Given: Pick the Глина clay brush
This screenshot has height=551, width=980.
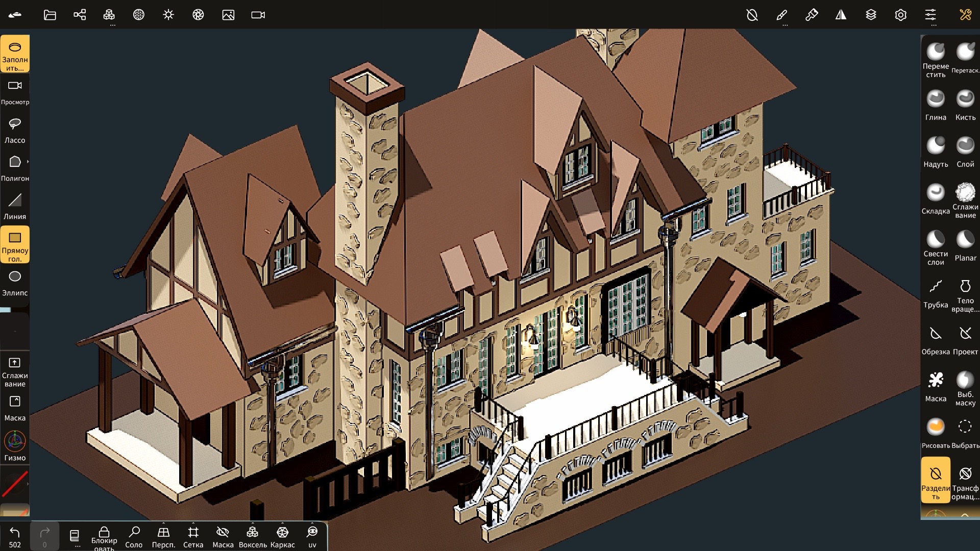Looking at the screenshot, I should pos(935,105).
